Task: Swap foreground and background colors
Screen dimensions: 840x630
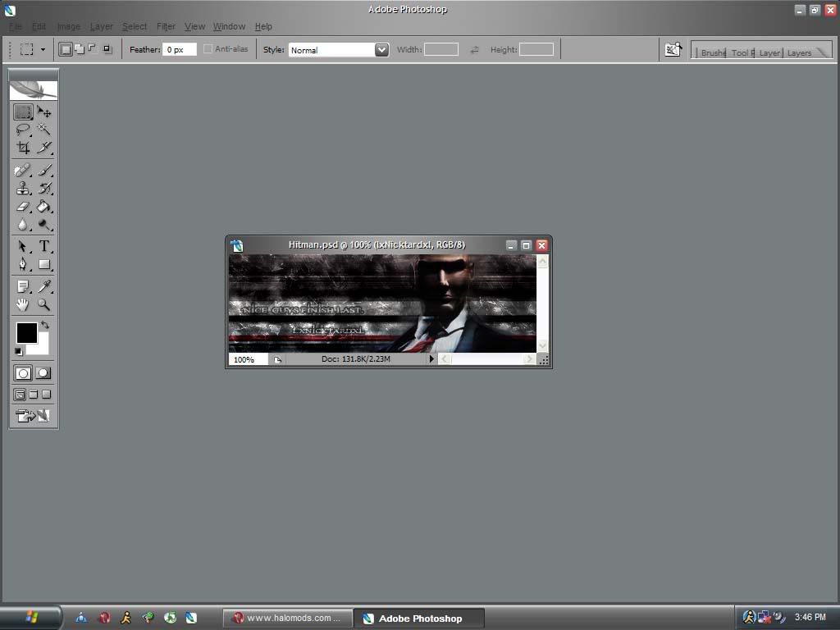Action: (x=45, y=325)
